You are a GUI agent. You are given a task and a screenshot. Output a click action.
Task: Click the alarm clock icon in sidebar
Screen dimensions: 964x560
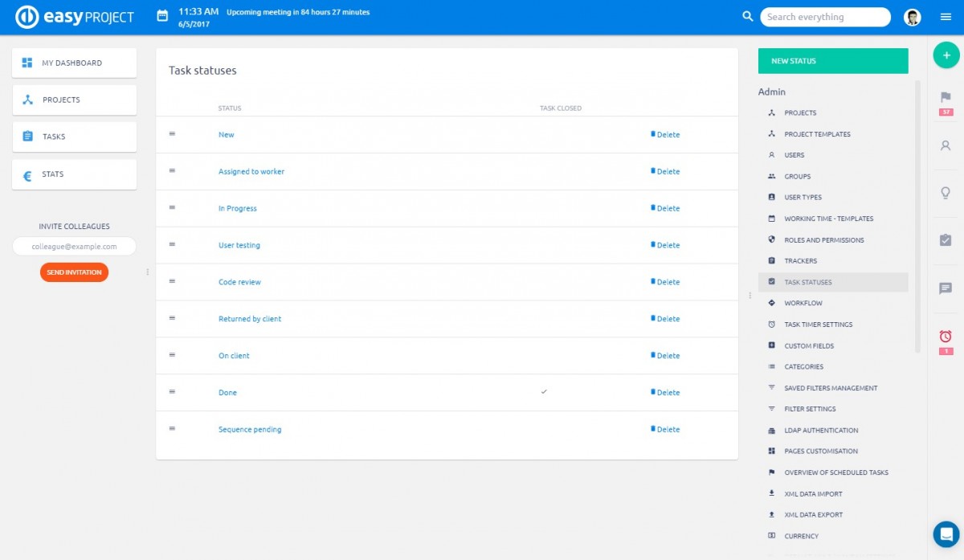(946, 336)
